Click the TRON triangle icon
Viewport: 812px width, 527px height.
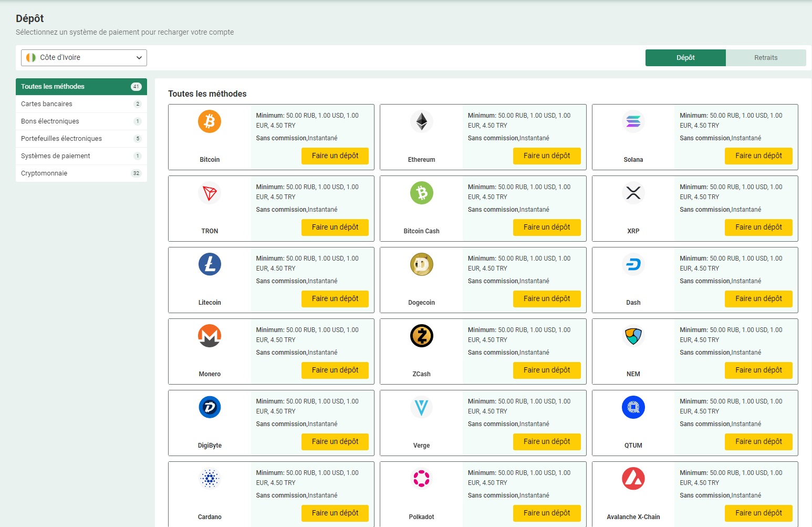click(x=210, y=193)
